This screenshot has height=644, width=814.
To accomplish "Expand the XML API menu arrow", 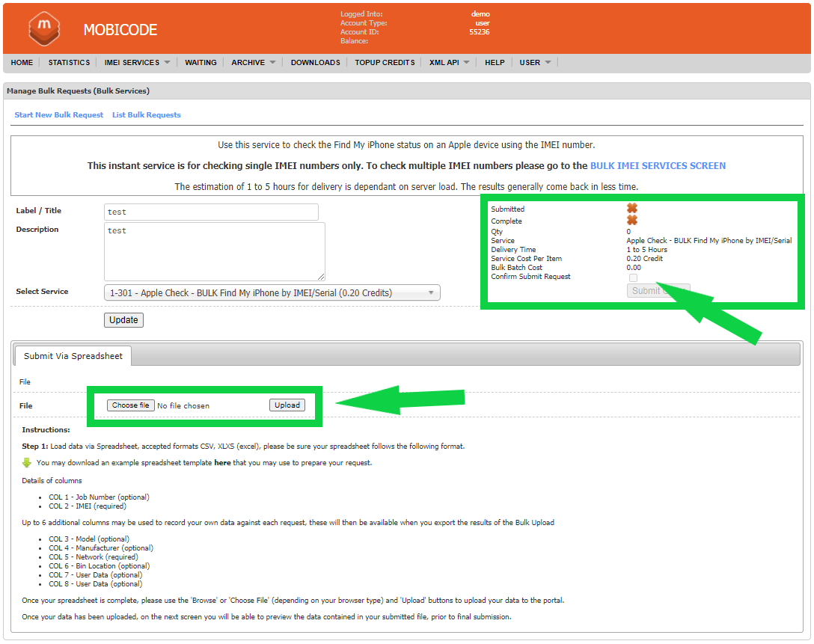I will point(466,62).
